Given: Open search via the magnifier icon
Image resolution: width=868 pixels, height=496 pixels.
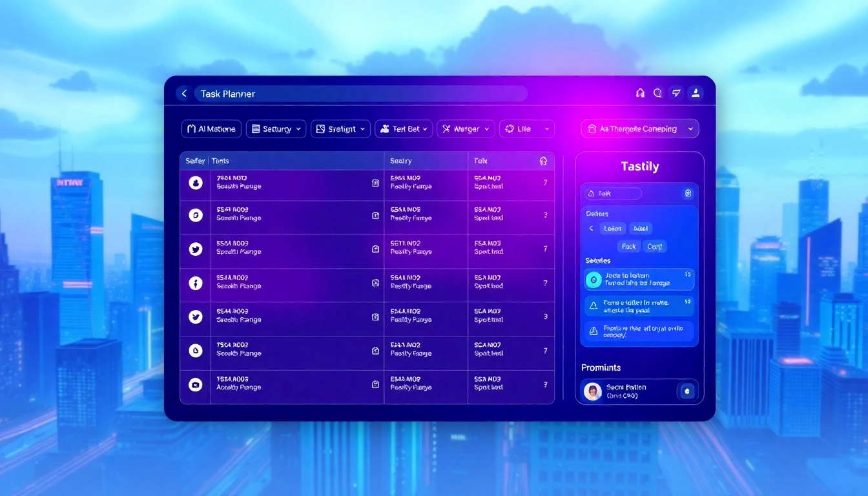Looking at the screenshot, I should click(x=658, y=92).
